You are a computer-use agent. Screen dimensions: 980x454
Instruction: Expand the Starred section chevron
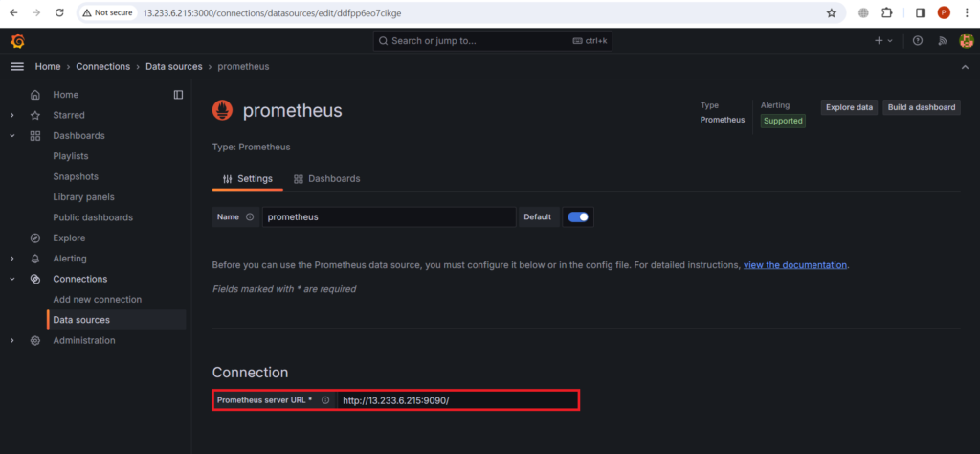point(12,115)
